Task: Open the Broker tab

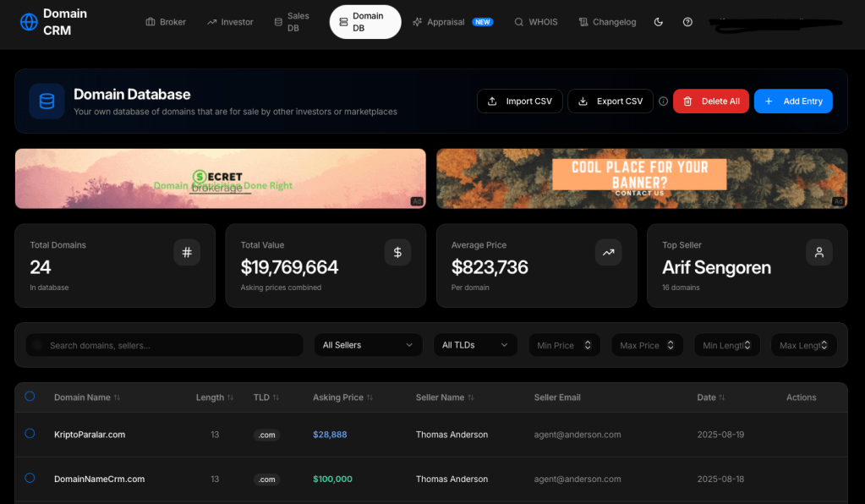Action: click(166, 22)
